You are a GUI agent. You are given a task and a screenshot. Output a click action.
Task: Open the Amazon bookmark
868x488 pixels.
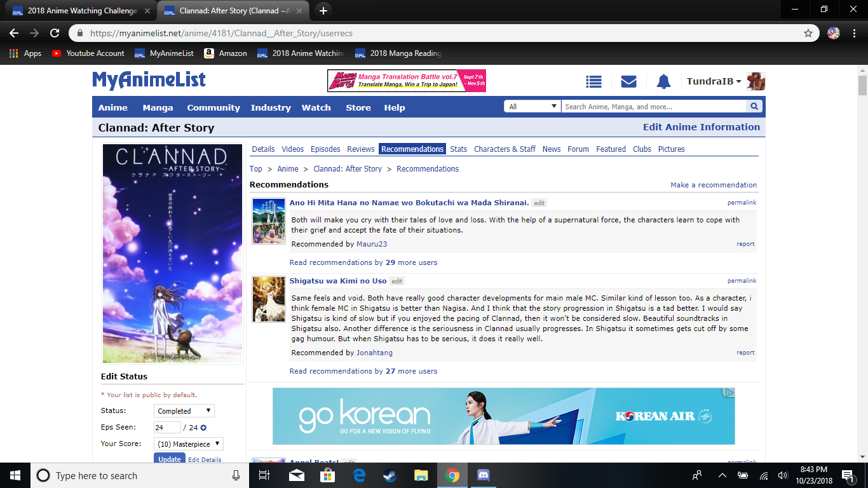[x=226, y=53]
